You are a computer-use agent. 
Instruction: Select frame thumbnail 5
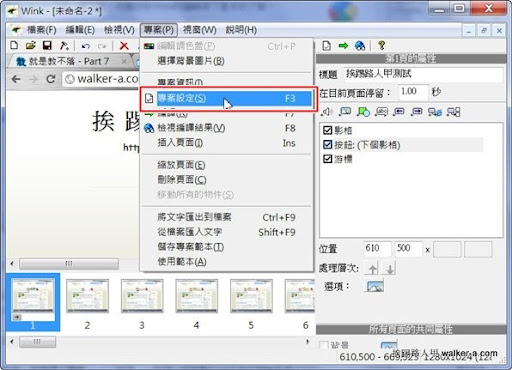point(251,296)
